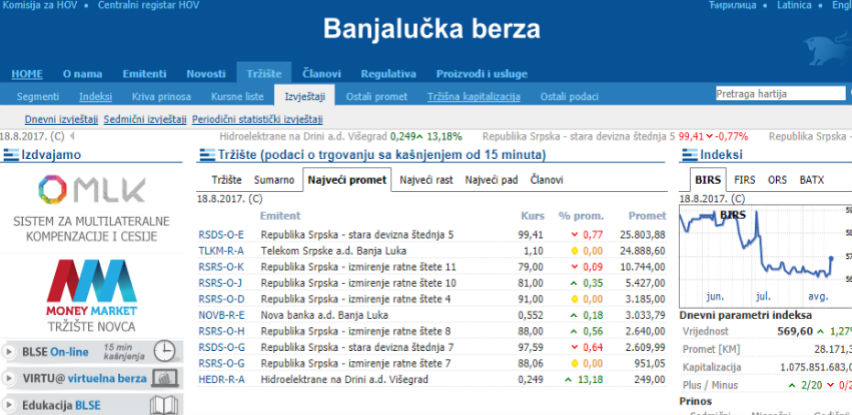Image resolution: width=852 pixels, height=415 pixels.
Task: Open Komisija za HOV link
Action: 39,5
